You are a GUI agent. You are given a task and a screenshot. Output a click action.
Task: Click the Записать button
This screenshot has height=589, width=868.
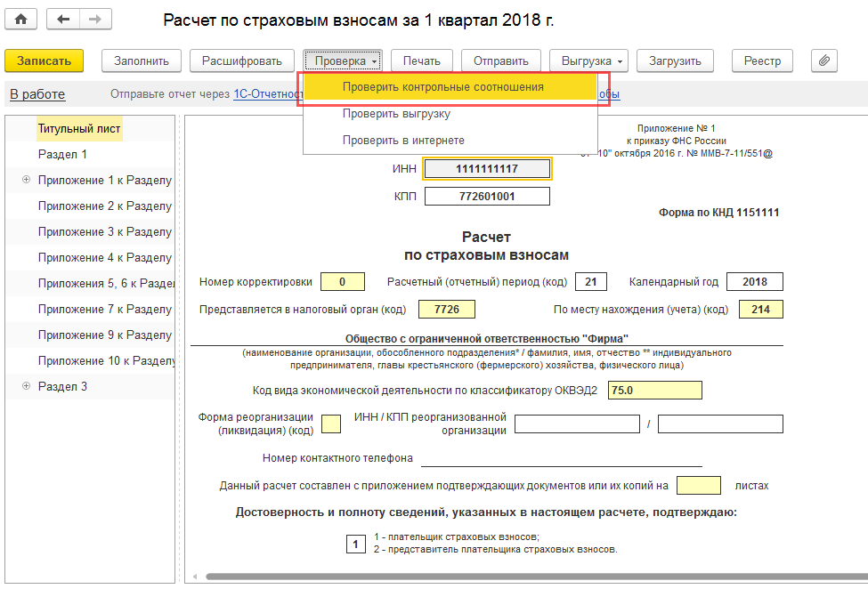(45, 61)
